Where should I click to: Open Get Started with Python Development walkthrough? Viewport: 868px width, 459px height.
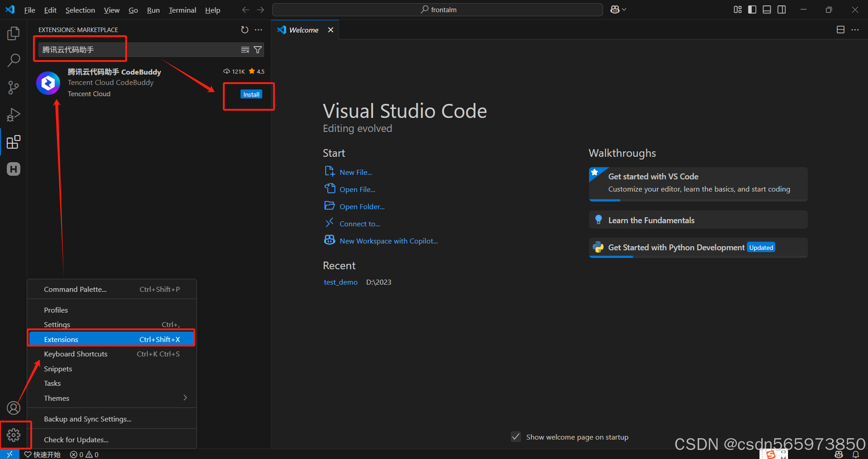(x=698, y=248)
